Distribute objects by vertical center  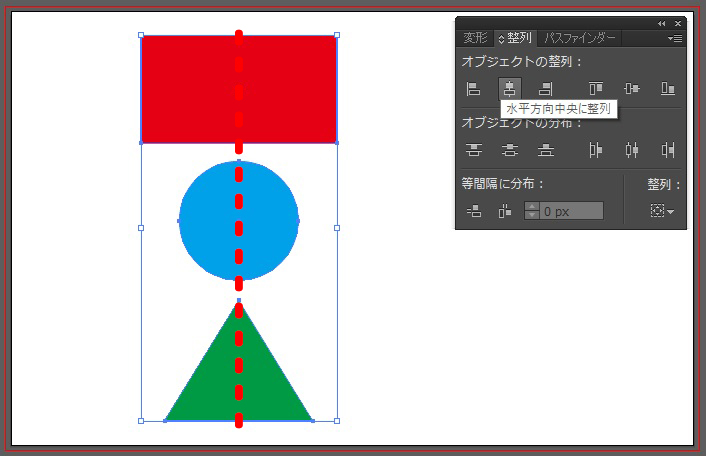pyautogui.click(x=510, y=150)
